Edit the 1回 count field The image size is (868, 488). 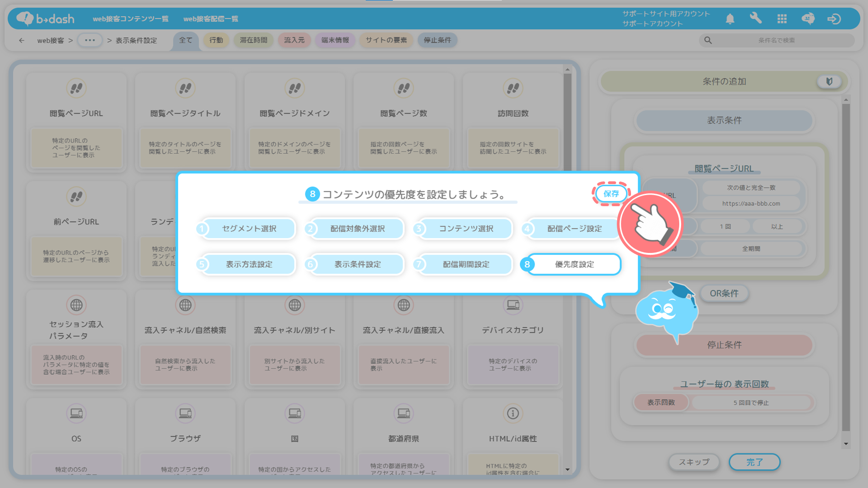click(x=725, y=226)
